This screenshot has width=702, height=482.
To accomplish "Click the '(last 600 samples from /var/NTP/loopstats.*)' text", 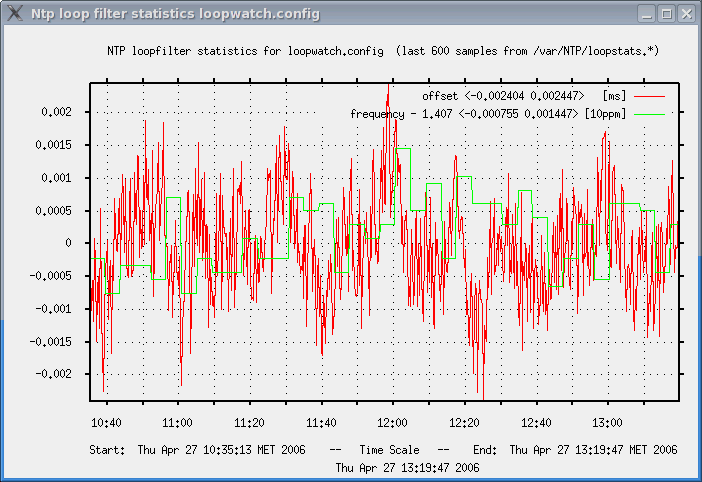I will (528, 51).
